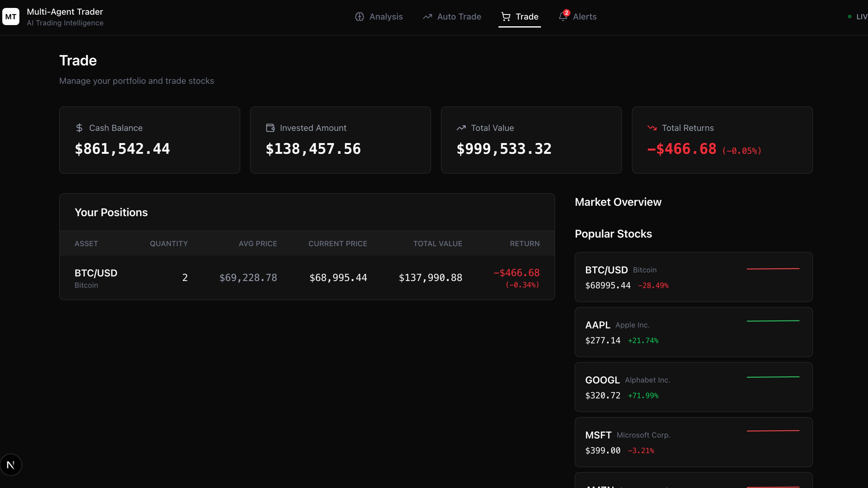Click the Invested Amount wallet icon

click(270, 128)
